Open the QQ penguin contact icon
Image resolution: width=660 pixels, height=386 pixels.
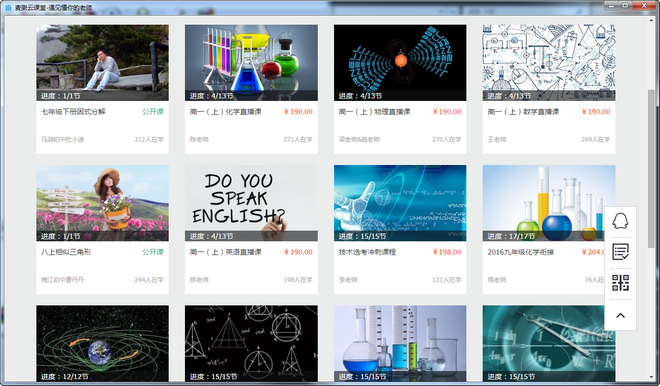(x=620, y=221)
